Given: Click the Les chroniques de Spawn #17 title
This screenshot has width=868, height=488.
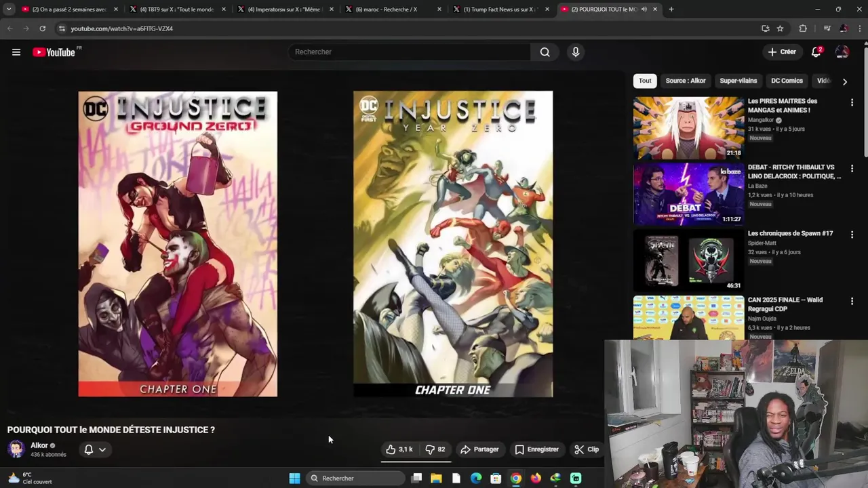Looking at the screenshot, I should 790,233.
